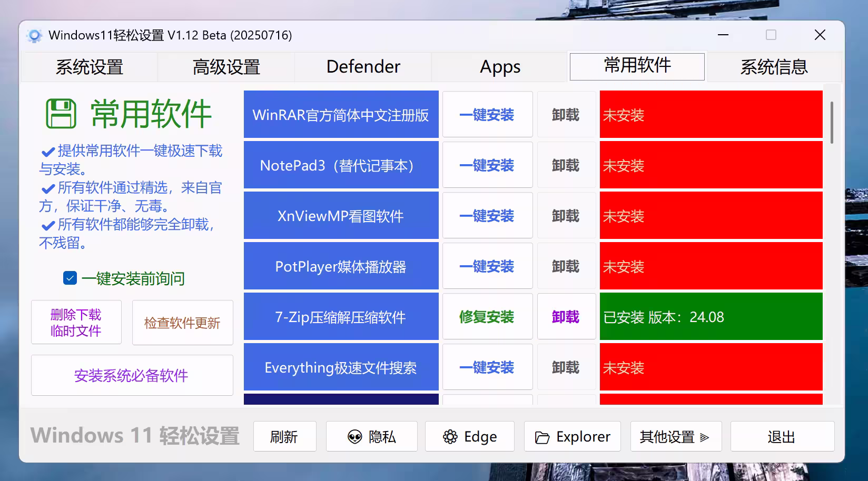The width and height of the screenshot is (868, 481).
Task: Click the 未安装 status for Everything
Action: 711,367
